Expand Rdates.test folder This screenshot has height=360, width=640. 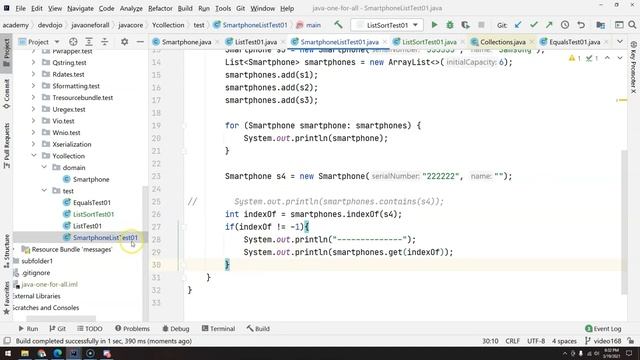(34, 74)
